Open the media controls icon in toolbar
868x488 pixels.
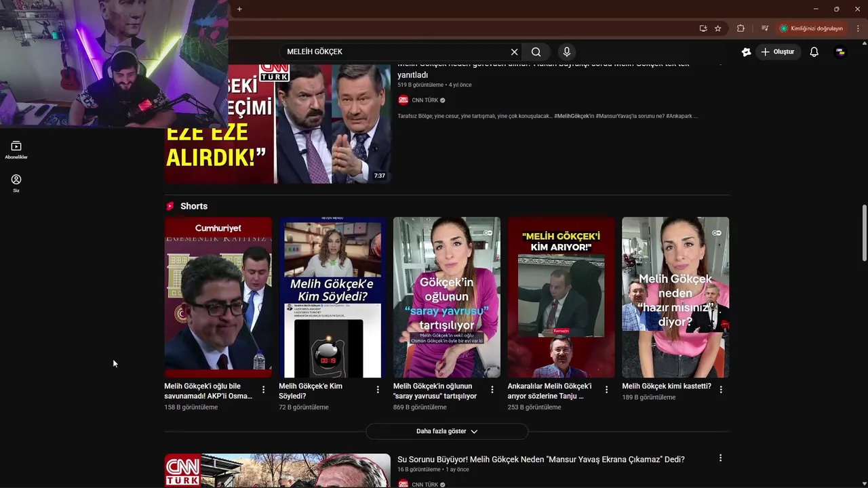[765, 28]
